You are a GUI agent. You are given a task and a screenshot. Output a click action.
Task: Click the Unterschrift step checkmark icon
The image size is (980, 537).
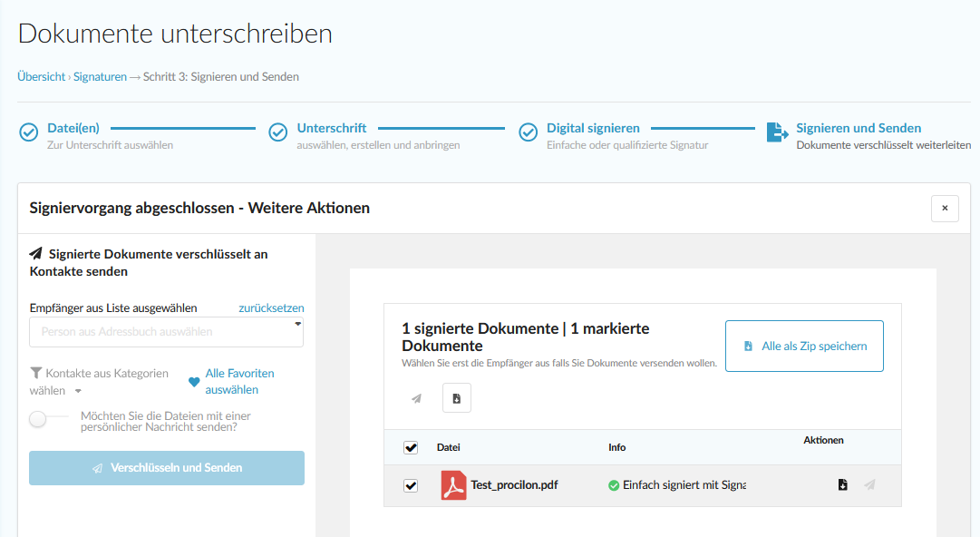click(278, 133)
